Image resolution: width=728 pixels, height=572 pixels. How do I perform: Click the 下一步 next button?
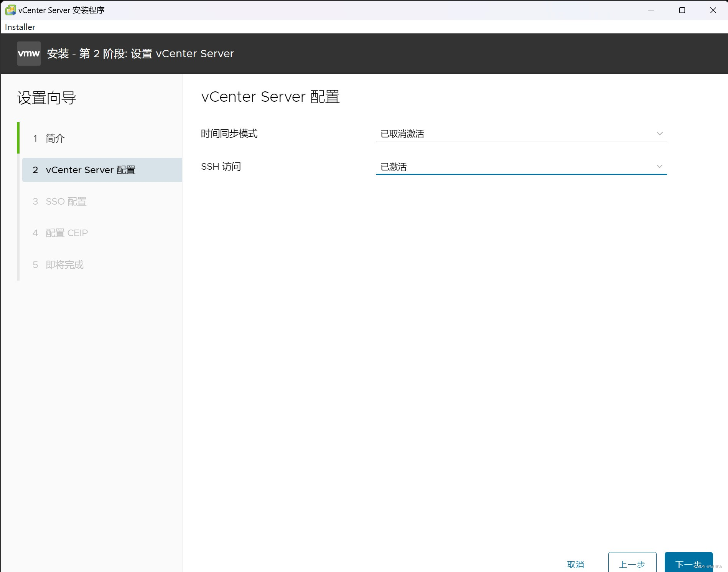pos(688,563)
